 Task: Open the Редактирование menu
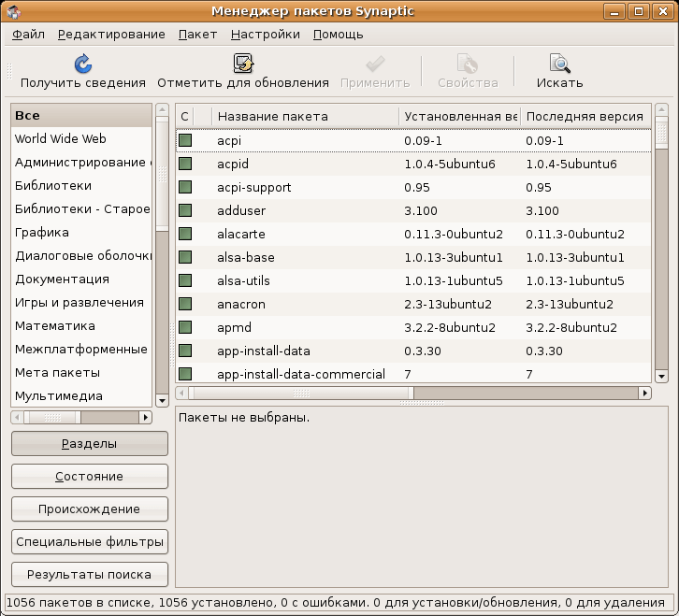(111, 35)
